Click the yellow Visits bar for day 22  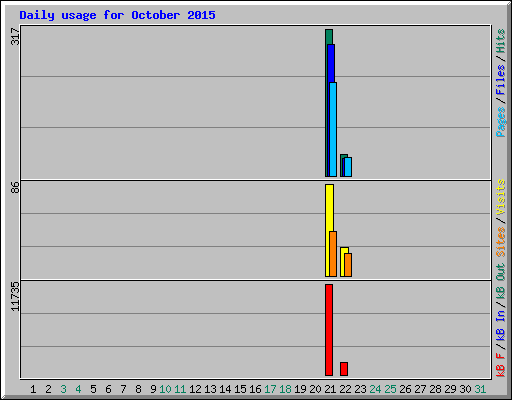coord(343,262)
